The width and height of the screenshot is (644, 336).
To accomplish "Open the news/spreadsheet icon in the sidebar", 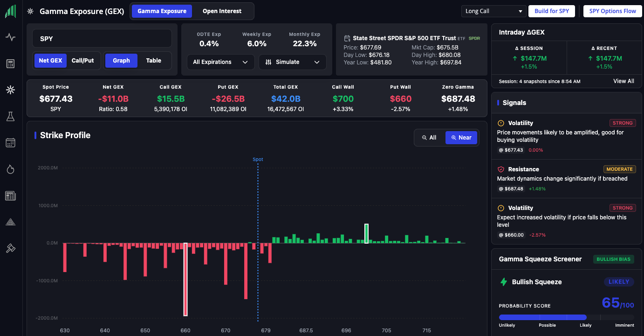I will [10, 196].
